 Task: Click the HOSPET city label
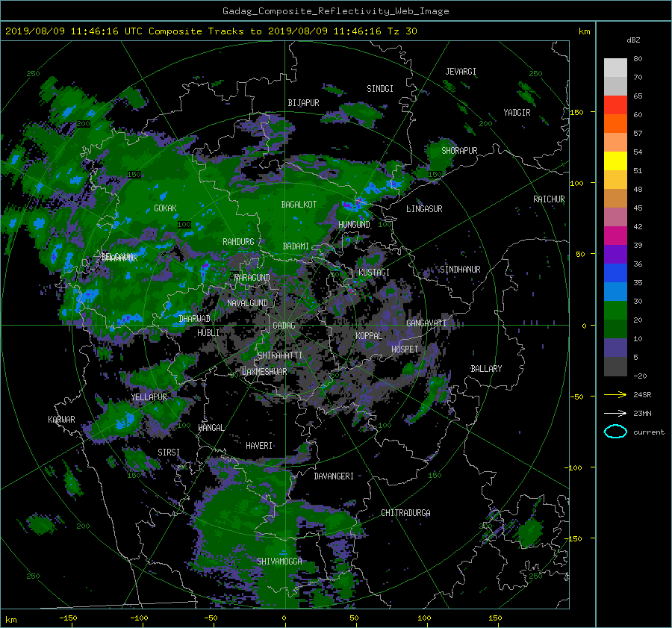pos(405,349)
